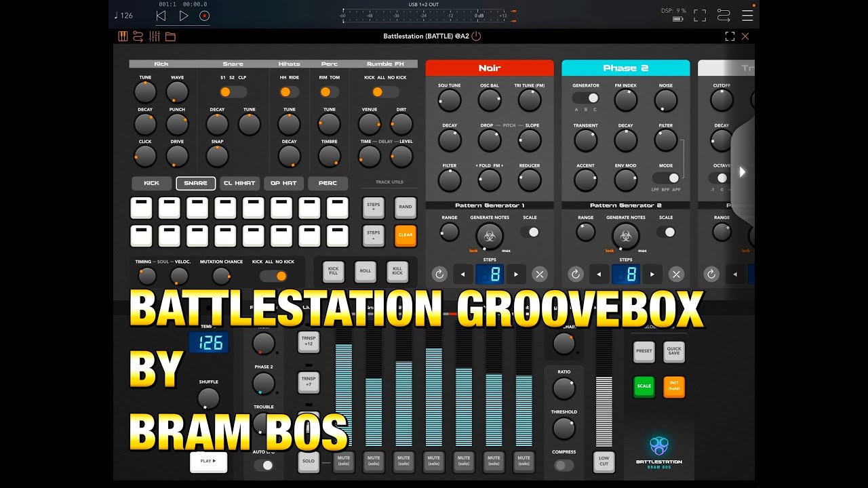
Task: Increase Pattern Generator 1 steps with right arrow
Action: 516,274
